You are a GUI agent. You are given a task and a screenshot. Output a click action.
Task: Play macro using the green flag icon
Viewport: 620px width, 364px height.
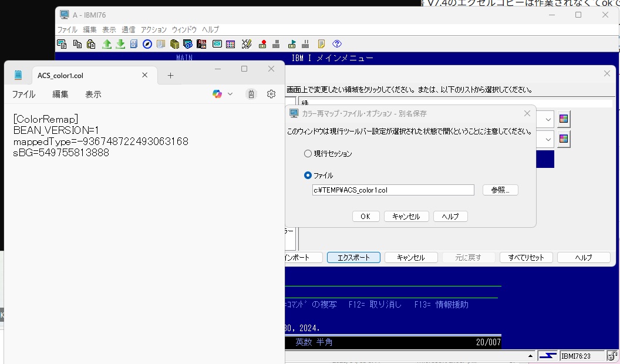click(x=293, y=43)
